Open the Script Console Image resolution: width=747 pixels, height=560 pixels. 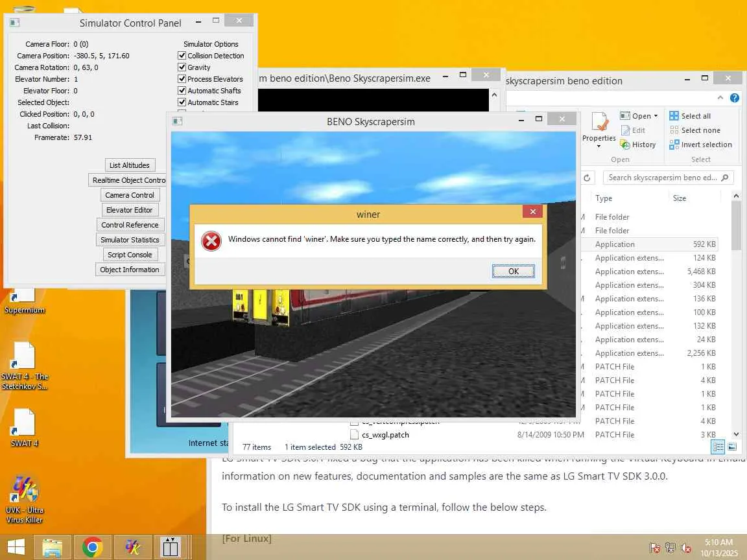(130, 255)
